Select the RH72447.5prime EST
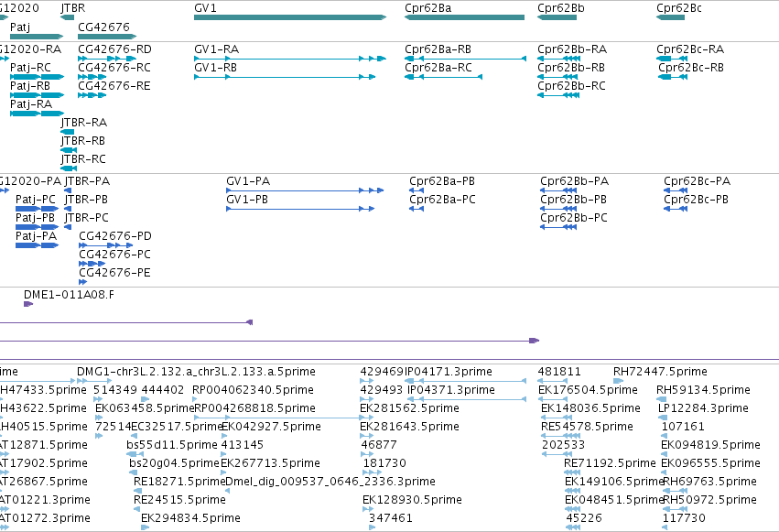This screenshot has height=532, width=779. click(x=618, y=381)
